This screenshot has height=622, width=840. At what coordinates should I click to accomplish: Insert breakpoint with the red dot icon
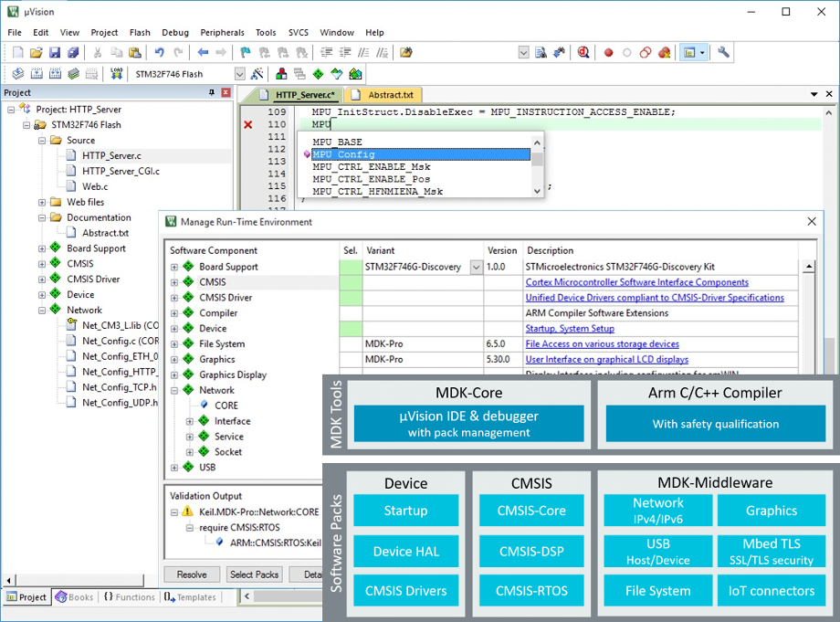pyautogui.click(x=609, y=53)
